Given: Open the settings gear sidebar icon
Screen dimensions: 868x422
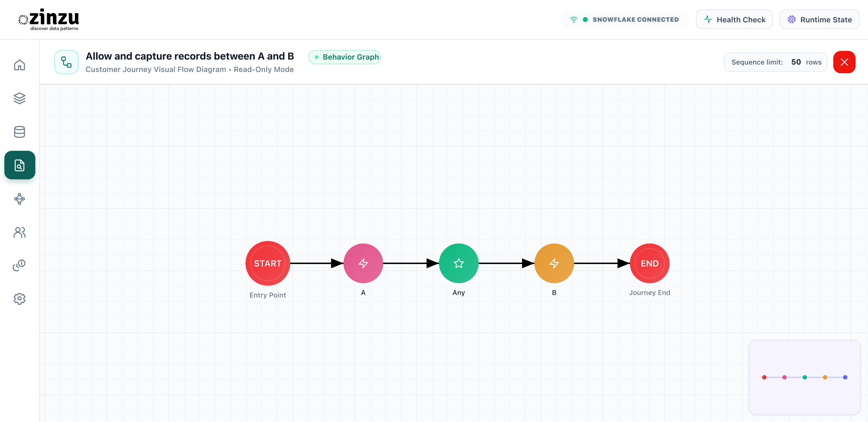Looking at the screenshot, I should (20, 299).
